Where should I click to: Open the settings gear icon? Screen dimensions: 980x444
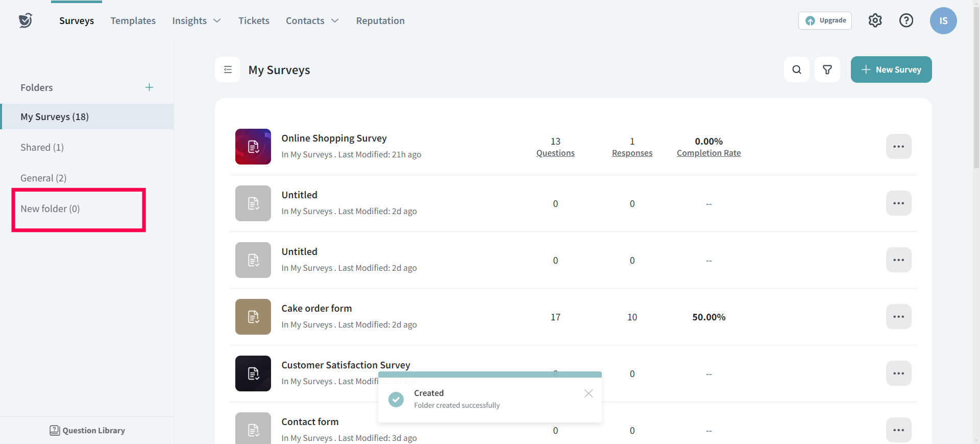tap(875, 20)
